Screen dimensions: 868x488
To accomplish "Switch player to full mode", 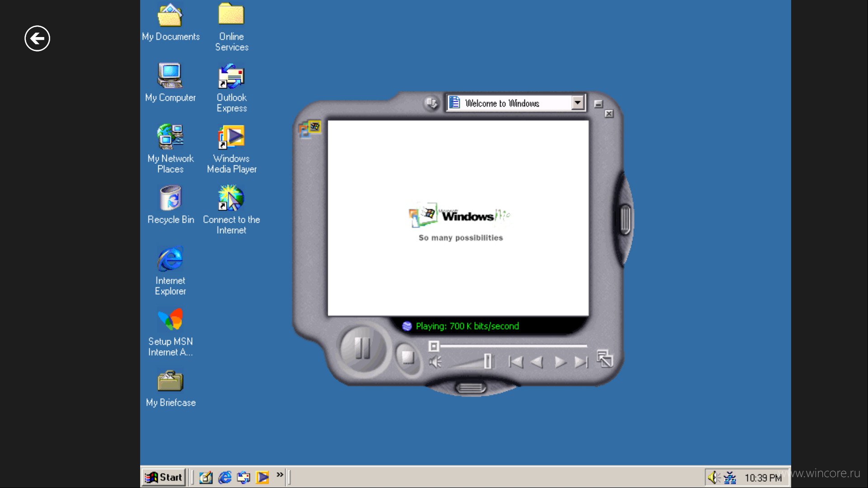I will [x=604, y=359].
